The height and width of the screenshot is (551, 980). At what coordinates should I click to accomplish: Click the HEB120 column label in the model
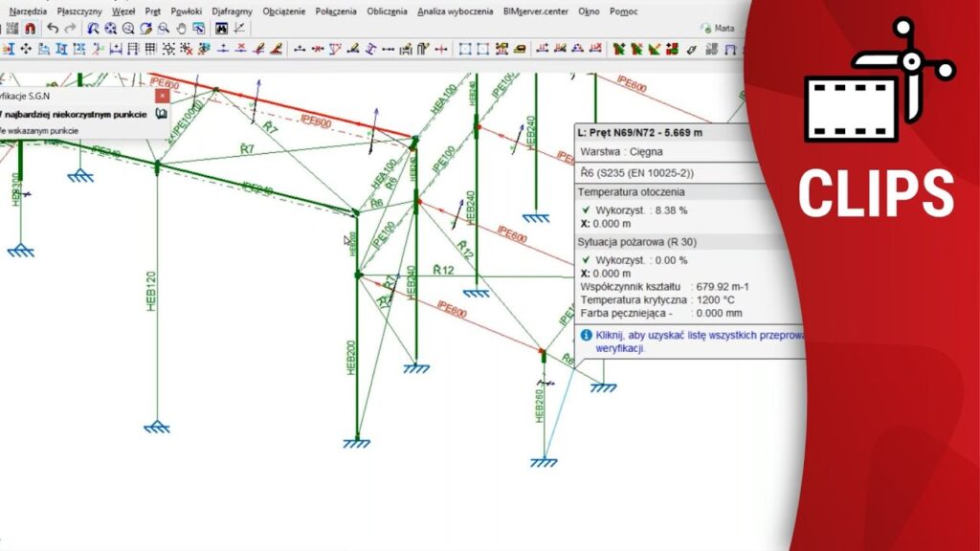[x=151, y=292]
